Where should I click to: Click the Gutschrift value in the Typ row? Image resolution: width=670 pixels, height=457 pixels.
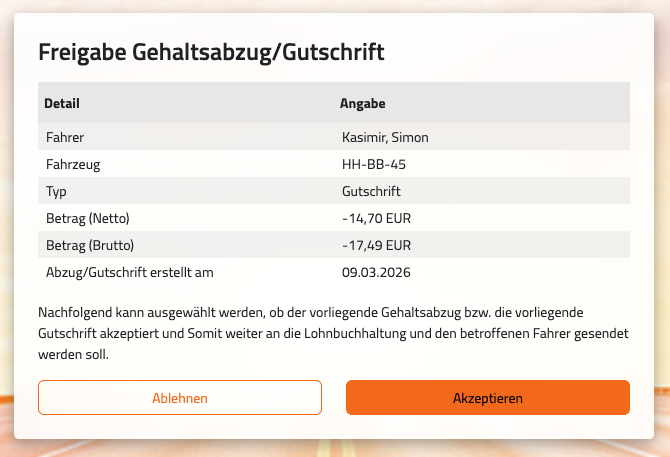click(371, 191)
